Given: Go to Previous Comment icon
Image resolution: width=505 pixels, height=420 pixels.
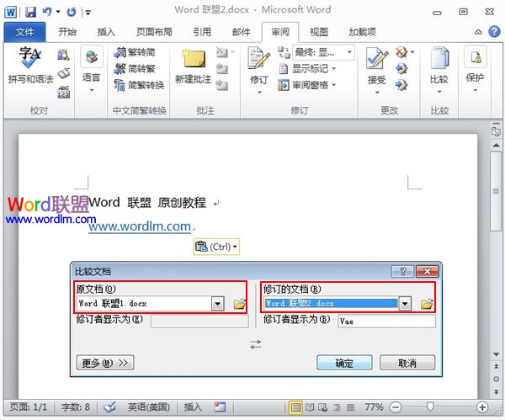Looking at the screenshot, I should point(222,69).
